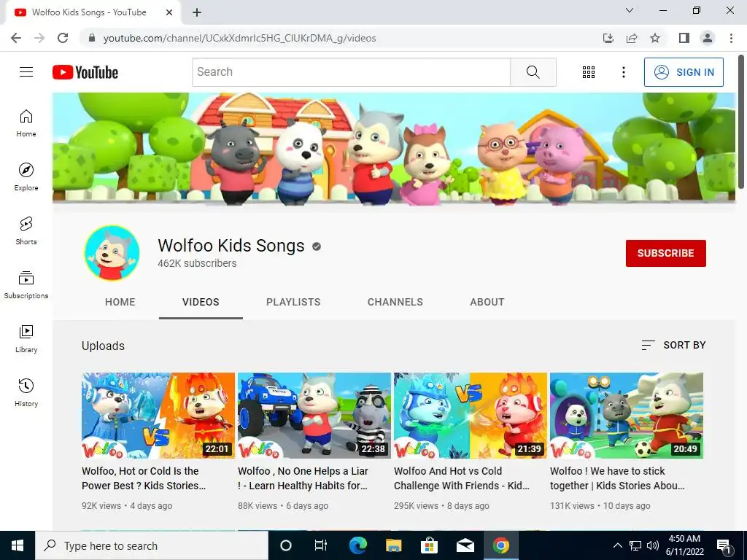Toggle the Chrome side panel icon

coord(684,38)
